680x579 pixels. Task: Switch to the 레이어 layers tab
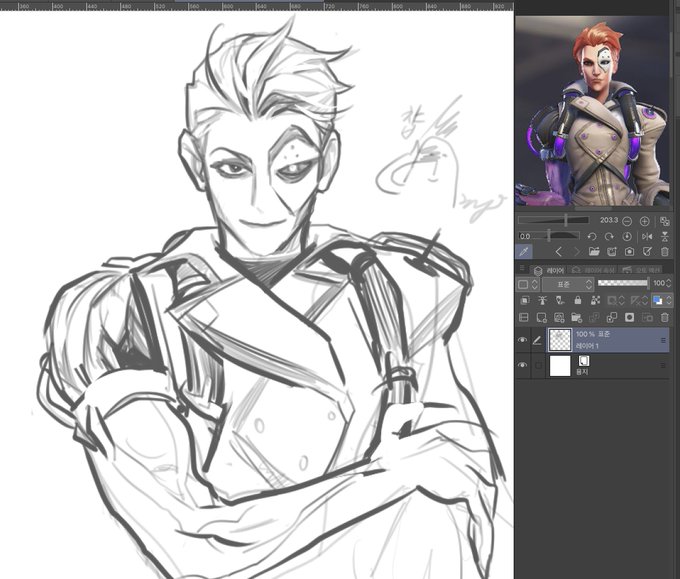(x=549, y=270)
